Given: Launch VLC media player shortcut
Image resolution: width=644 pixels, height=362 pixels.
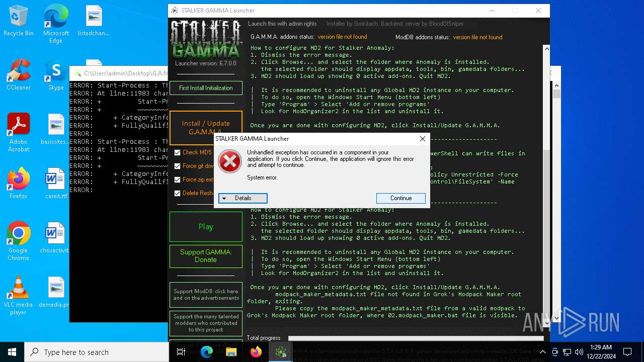Looking at the screenshot, I should coord(18,296).
